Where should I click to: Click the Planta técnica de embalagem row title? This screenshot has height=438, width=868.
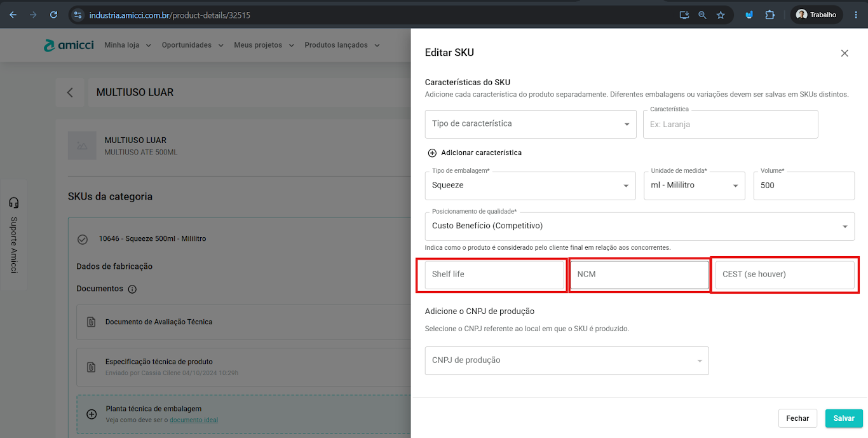(153, 409)
